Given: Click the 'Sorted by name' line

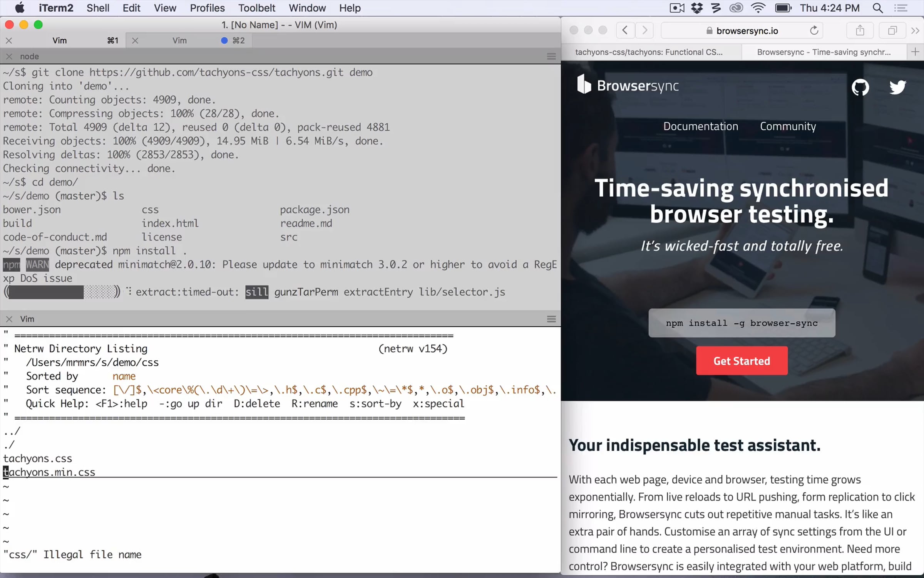Looking at the screenshot, I should click(81, 376).
